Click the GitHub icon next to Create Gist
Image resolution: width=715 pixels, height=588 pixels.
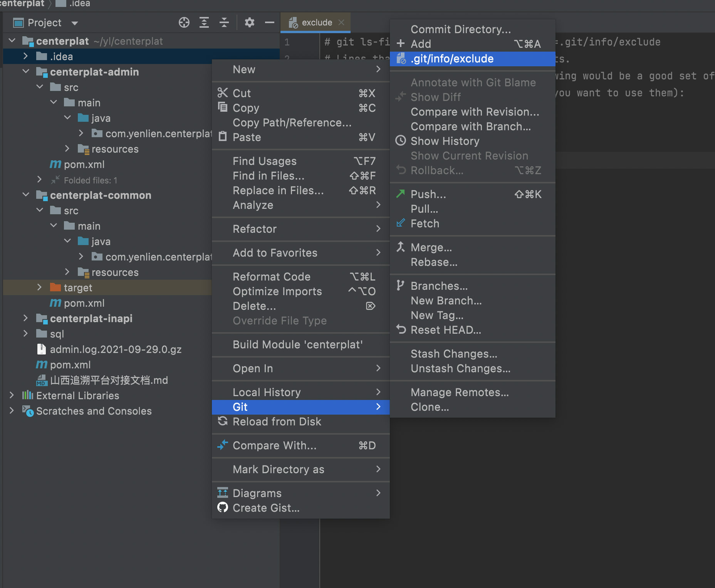tap(223, 507)
